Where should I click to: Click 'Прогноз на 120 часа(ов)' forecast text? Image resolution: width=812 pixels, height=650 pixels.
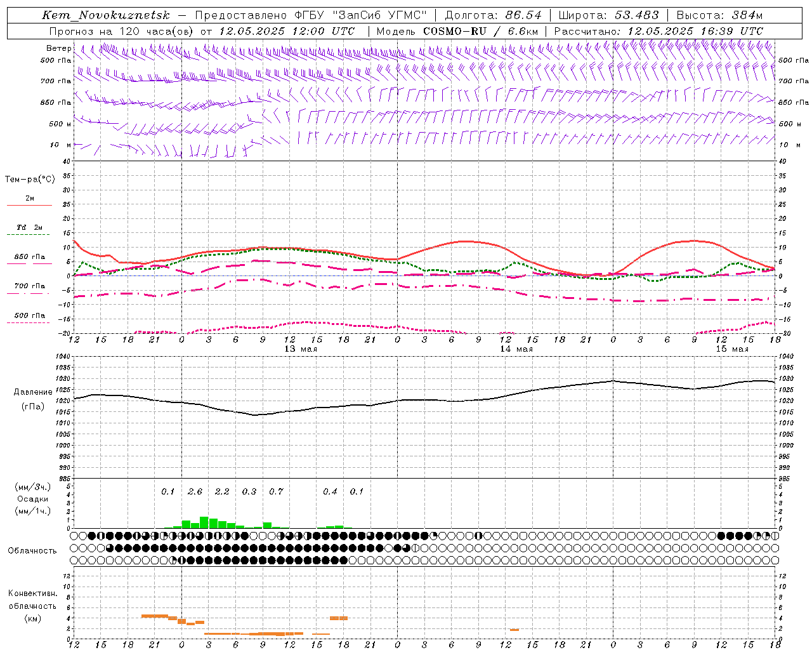(x=122, y=31)
